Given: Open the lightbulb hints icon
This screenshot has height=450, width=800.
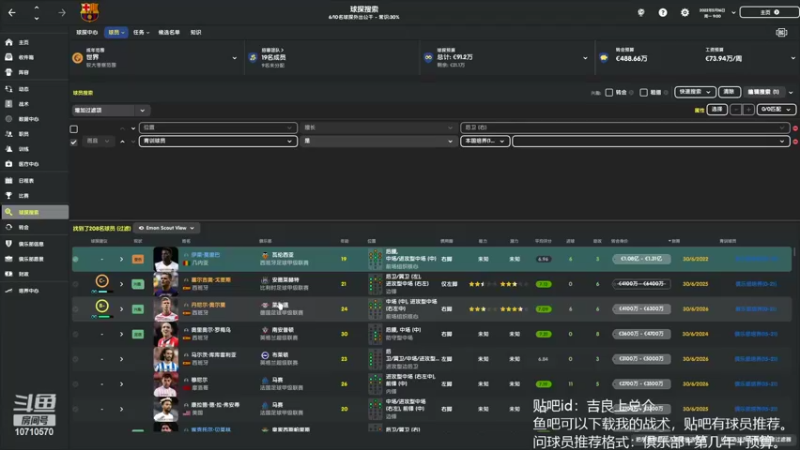Looking at the screenshot, I should click(x=641, y=12).
